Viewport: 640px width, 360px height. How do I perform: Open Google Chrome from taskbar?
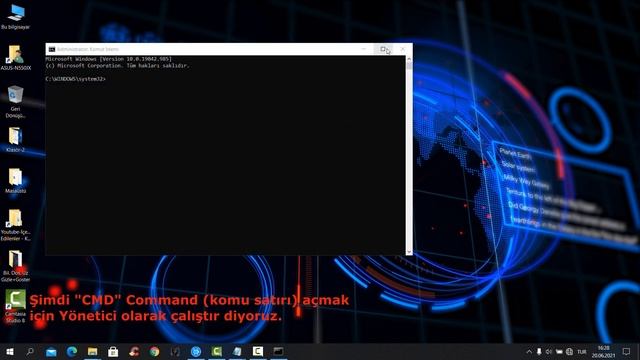(x=154, y=351)
